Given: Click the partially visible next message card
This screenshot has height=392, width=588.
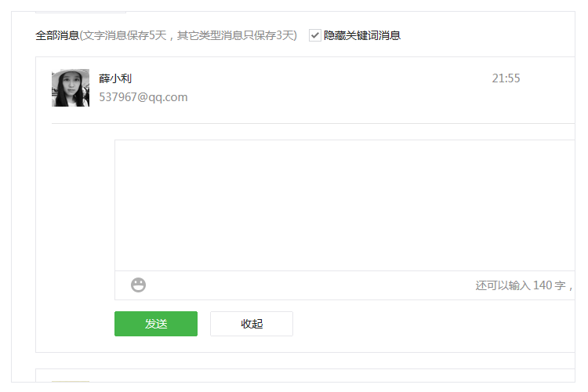Looking at the screenshot, I should [314, 376].
